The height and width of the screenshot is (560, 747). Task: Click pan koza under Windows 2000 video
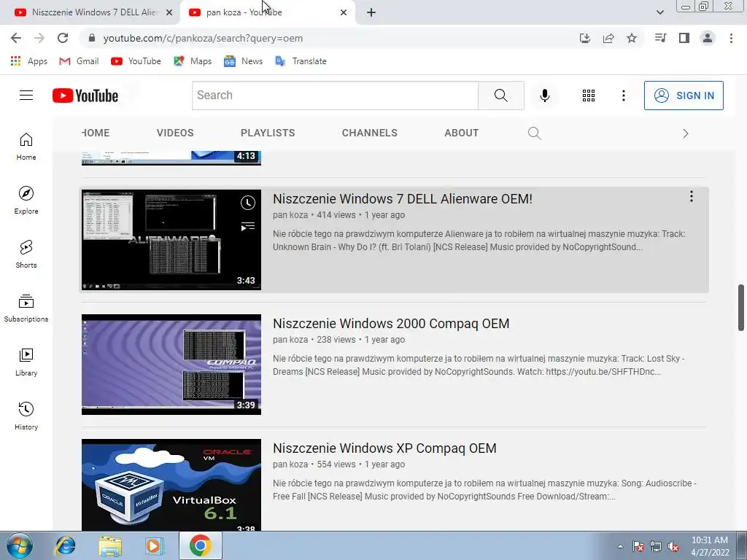click(290, 340)
